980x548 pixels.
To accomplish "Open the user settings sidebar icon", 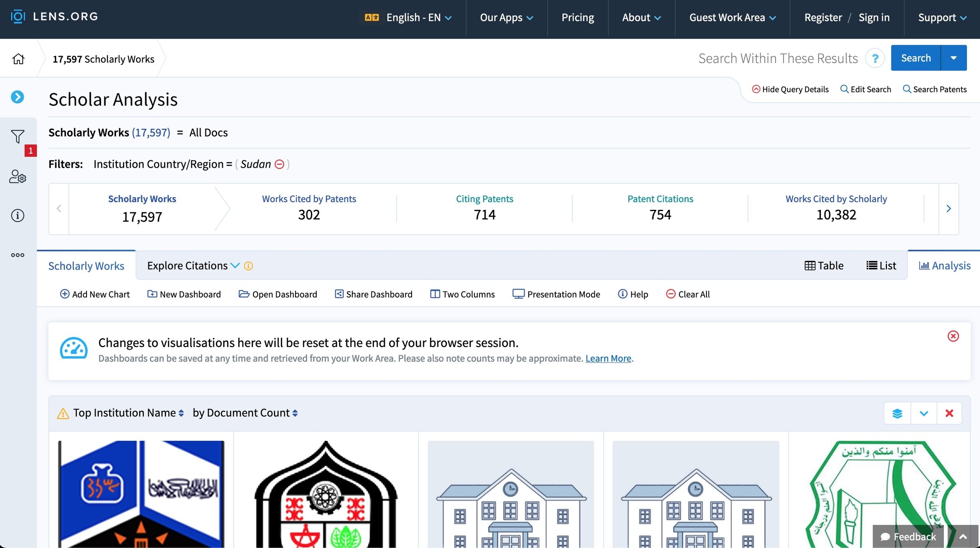I will point(17,177).
